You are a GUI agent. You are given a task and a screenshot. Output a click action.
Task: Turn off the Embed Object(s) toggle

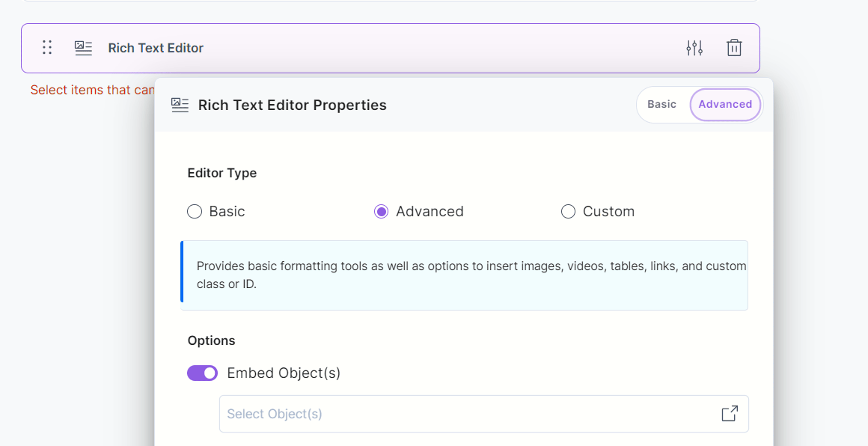tap(202, 373)
